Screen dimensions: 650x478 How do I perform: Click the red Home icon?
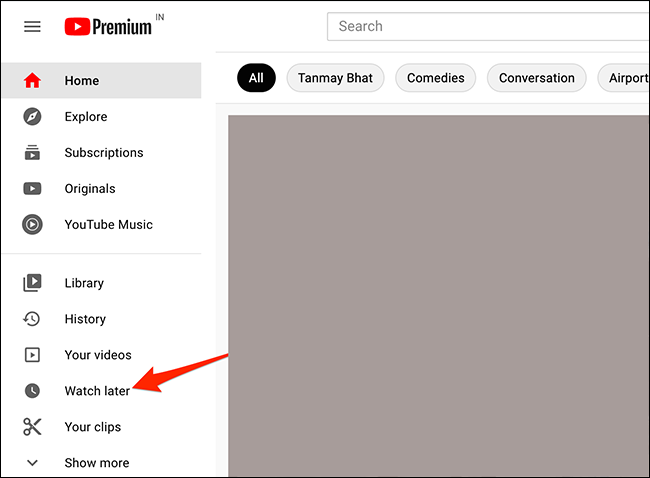[x=32, y=80]
